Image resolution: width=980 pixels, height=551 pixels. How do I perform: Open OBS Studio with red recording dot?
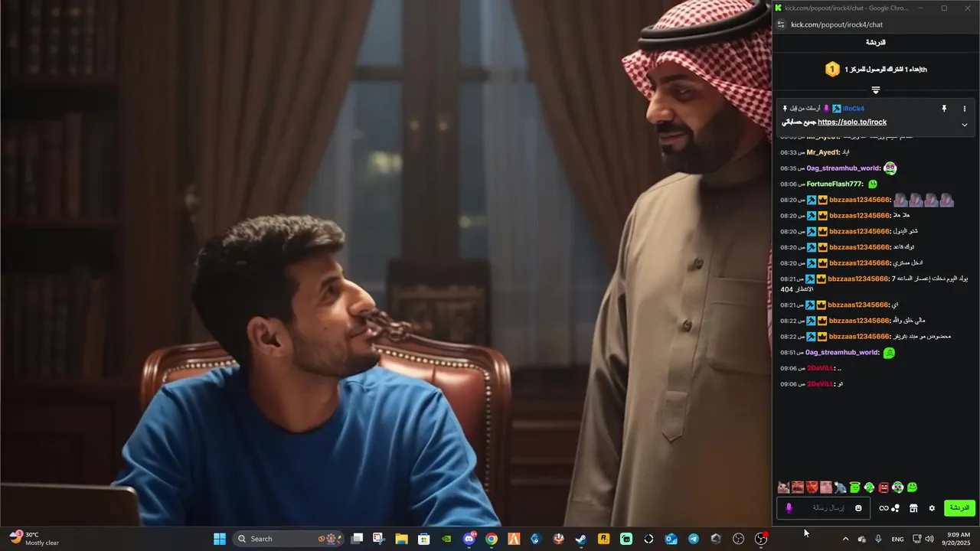761,539
